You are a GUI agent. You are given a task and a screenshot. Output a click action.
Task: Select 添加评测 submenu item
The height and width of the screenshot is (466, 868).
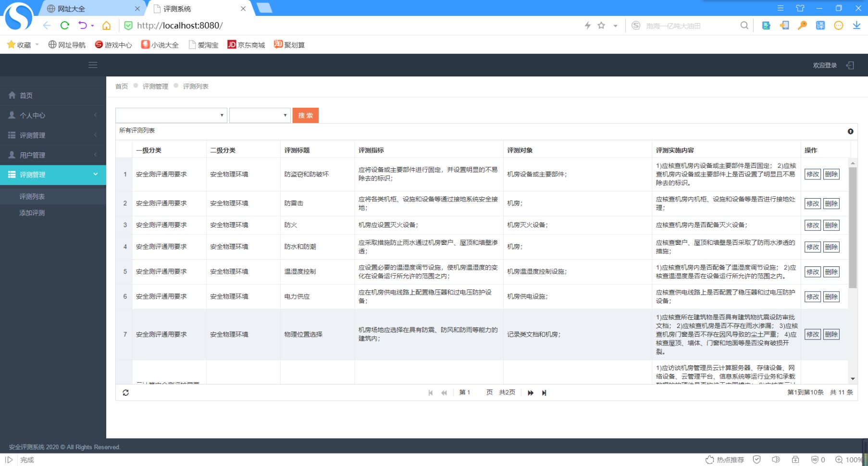53,213
